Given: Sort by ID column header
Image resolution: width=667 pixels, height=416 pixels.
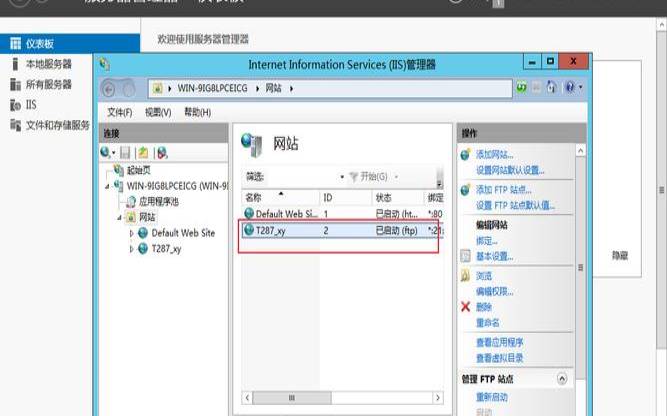Looking at the screenshot, I should tap(345, 198).
